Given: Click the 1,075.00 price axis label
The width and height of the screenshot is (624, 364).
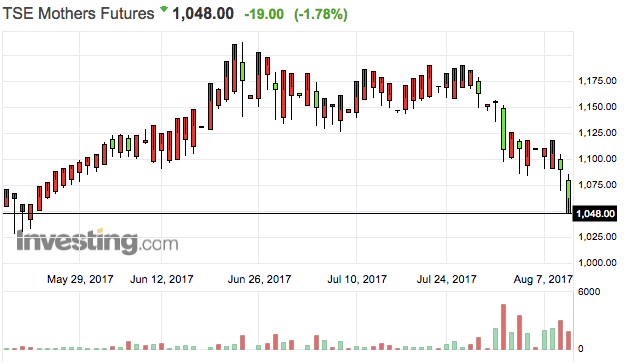Looking at the screenshot, I should 597,185.
